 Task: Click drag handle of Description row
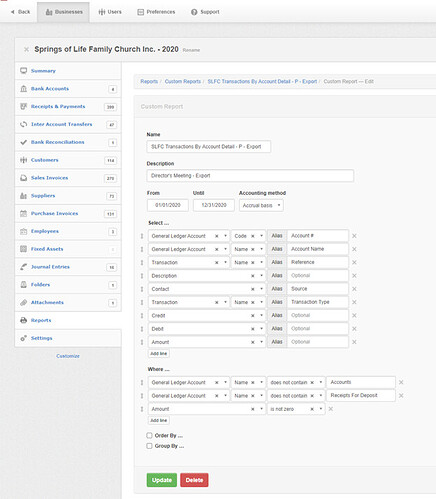[x=142, y=276]
